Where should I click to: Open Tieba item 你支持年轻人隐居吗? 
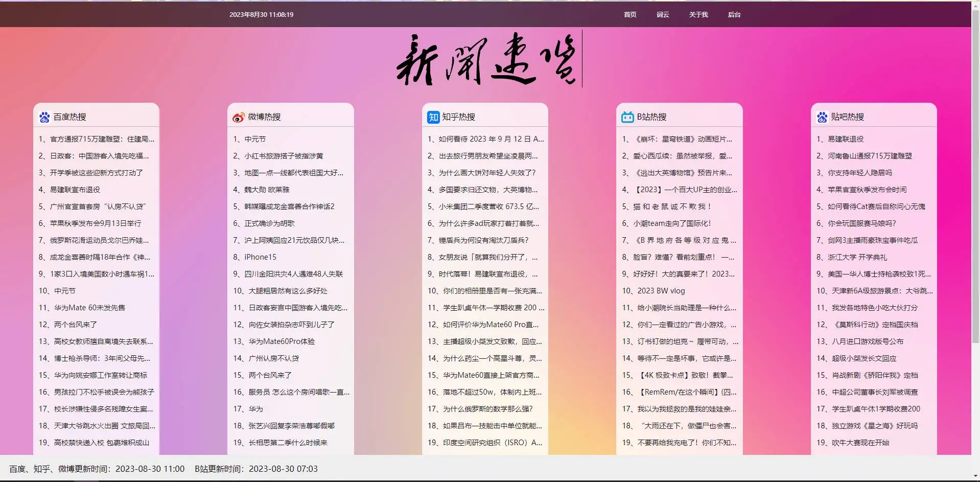pyautogui.click(x=854, y=173)
